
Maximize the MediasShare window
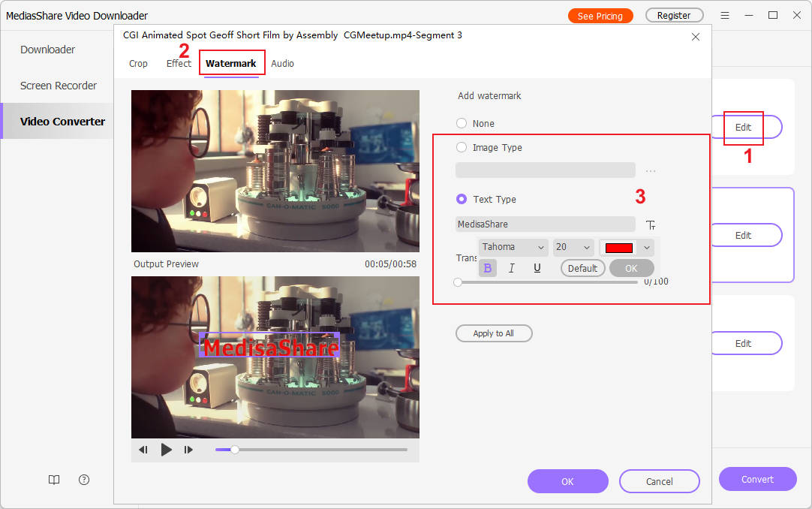773,15
